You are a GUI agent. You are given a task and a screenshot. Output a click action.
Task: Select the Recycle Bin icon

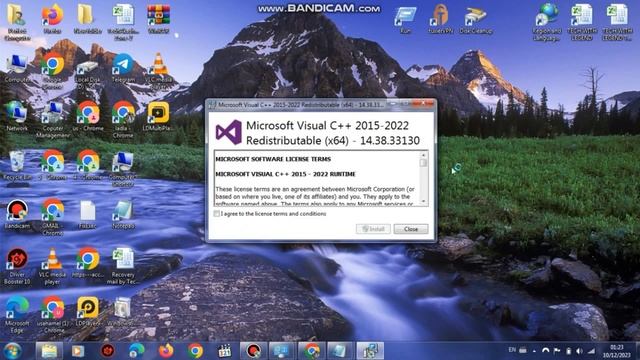pyautogui.click(x=17, y=165)
